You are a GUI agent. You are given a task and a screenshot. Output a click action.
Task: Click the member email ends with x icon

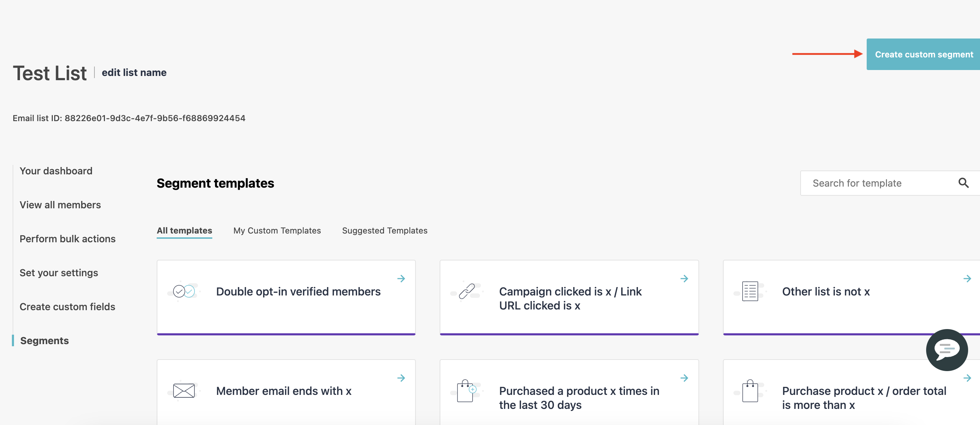[184, 391]
